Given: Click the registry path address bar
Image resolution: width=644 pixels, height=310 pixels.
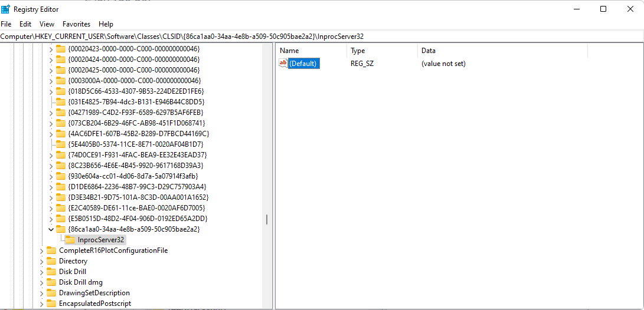Looking at the screenshot, I should 322,36.
